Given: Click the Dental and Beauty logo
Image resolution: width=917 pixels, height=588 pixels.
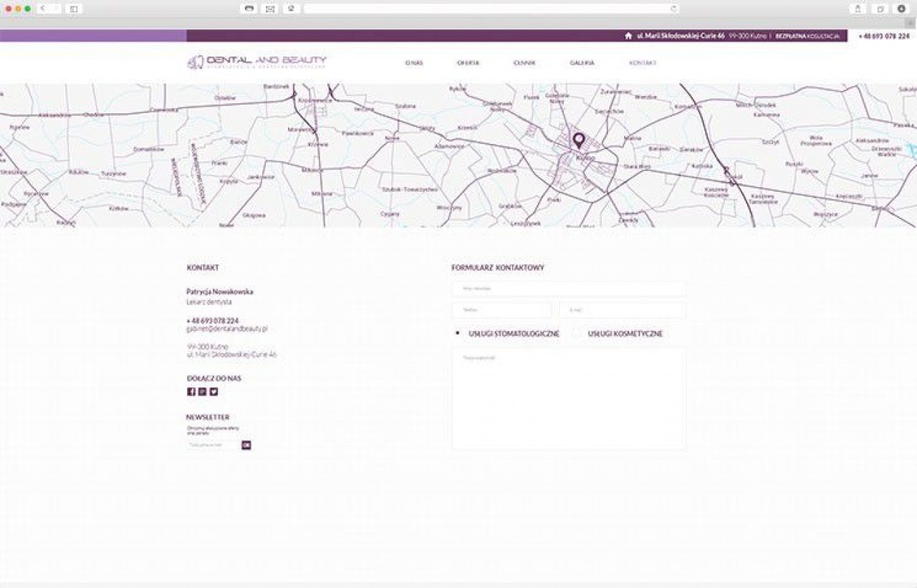Looking at the screenshot, I should [256, 62].
